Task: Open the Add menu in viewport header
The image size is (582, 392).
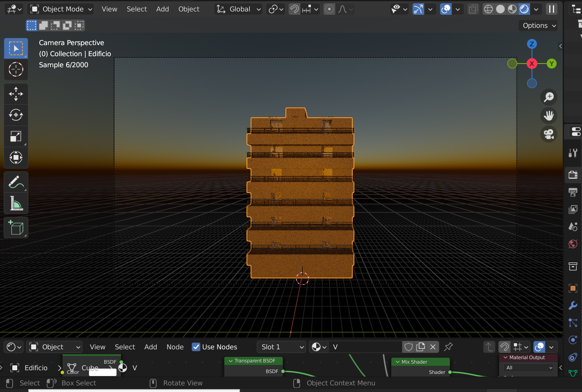Action: point(162,9)
